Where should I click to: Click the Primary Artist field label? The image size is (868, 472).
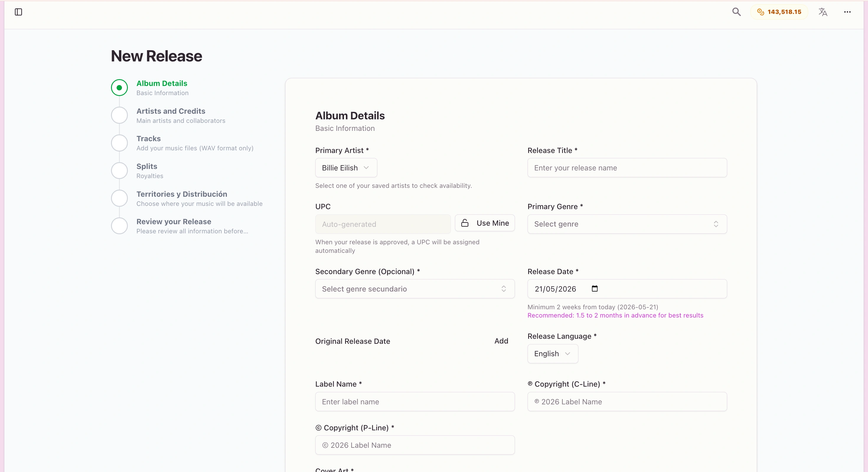coord(342,150)
